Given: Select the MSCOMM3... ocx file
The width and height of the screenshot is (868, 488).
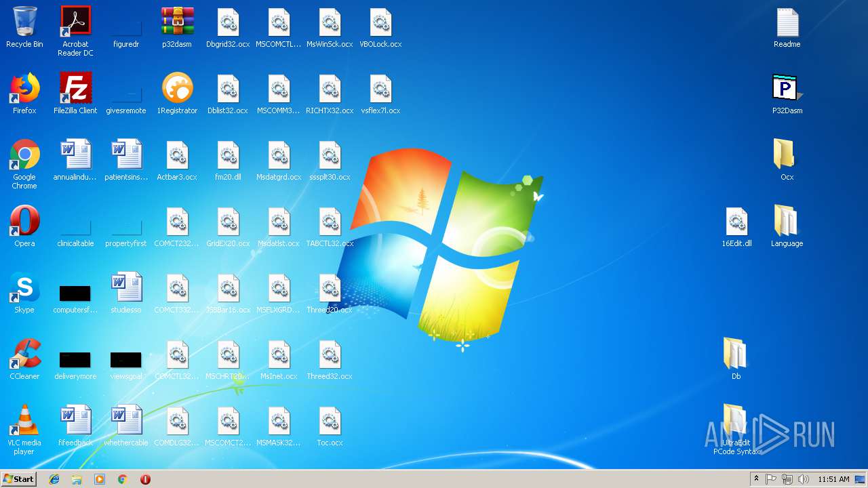Looking at the screenshot, I should coord(279,89).
